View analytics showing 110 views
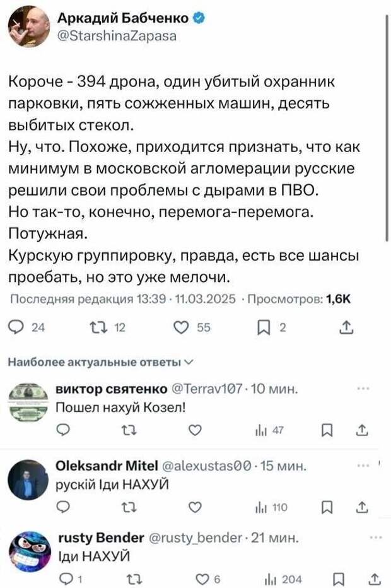The height and width of the screenshot is (588, 391). (271, 507)
